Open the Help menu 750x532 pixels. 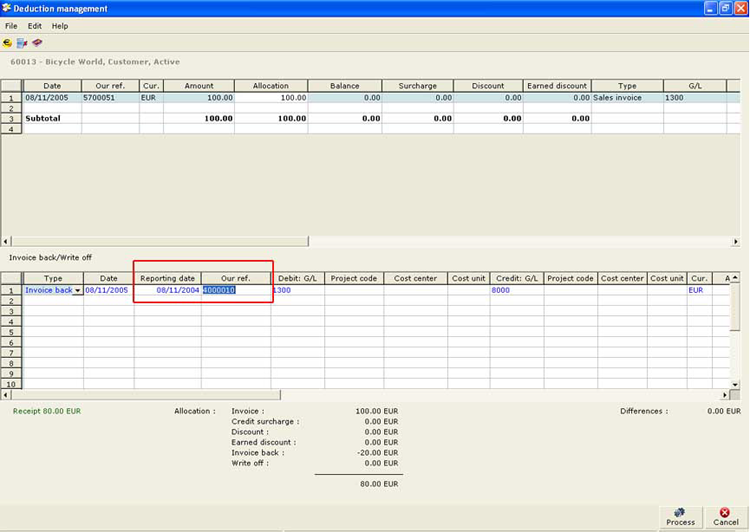tap(60, 26)
